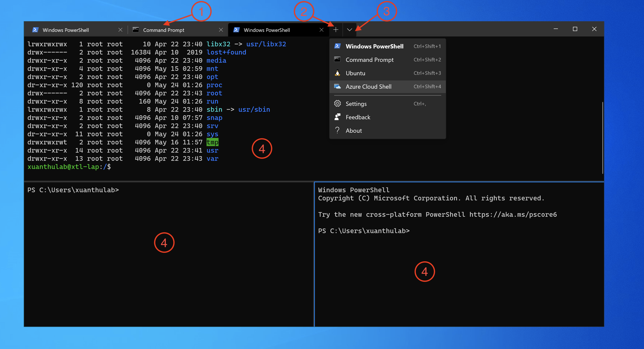Open Command Prompt from dropdown menu
644x349 pixels.
click(x=369, y=60)
